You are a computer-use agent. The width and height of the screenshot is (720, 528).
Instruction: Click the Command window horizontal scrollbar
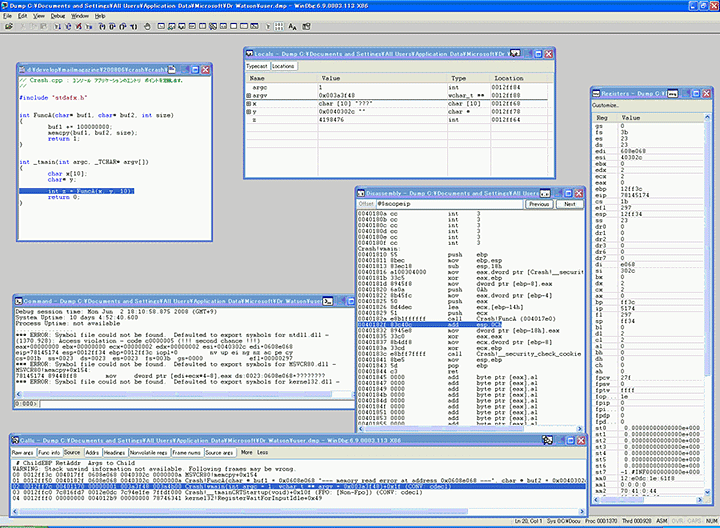[x=185, y=394]
